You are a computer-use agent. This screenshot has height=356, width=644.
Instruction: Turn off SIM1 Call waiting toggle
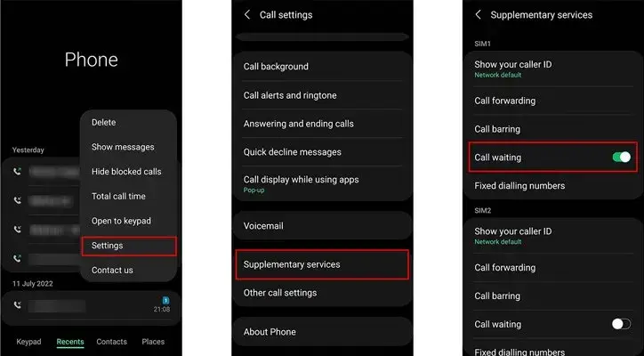pos(622,157)
